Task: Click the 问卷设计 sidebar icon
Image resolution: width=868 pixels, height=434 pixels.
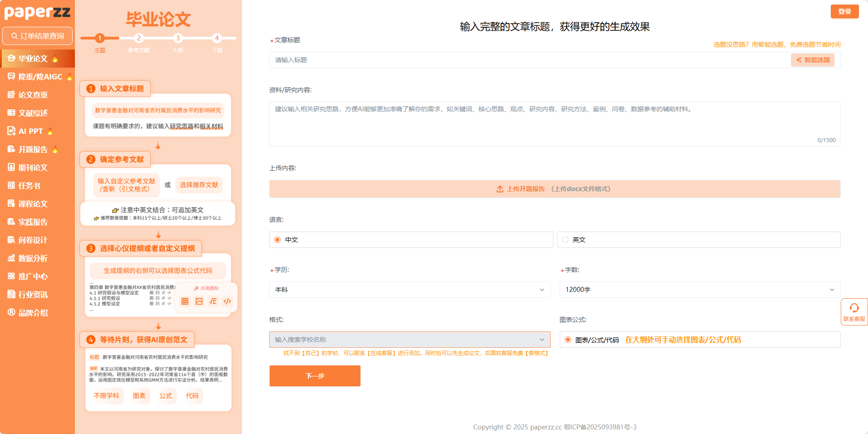Action: click(x=11, y=240)
